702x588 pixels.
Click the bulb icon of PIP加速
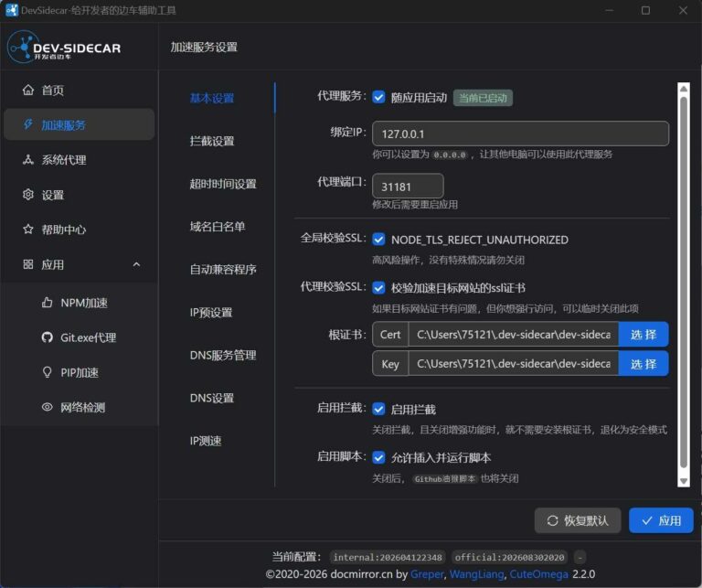click(47, 372)
